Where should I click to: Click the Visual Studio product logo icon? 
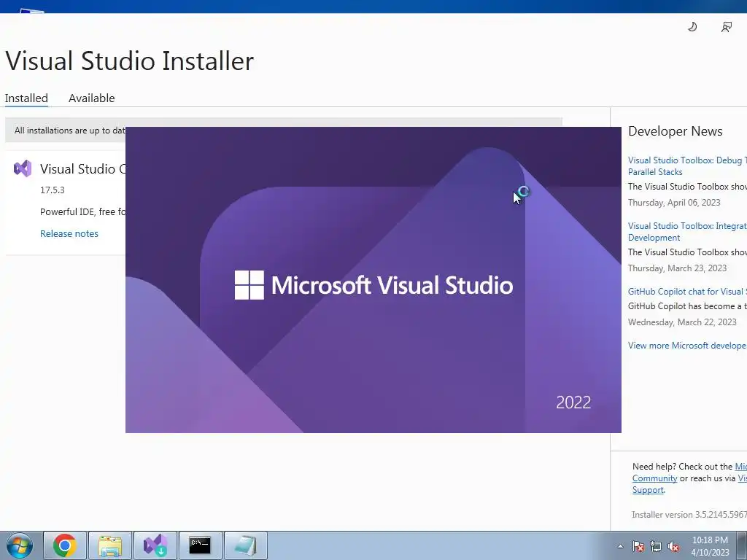23,168
